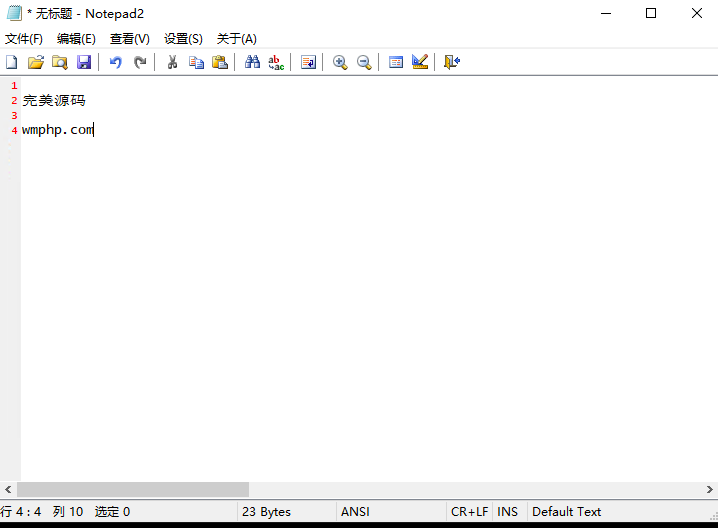The image size is (718, 528).
Task: Click the Notepad2 title bar app icon
Action: coord(14,13)
